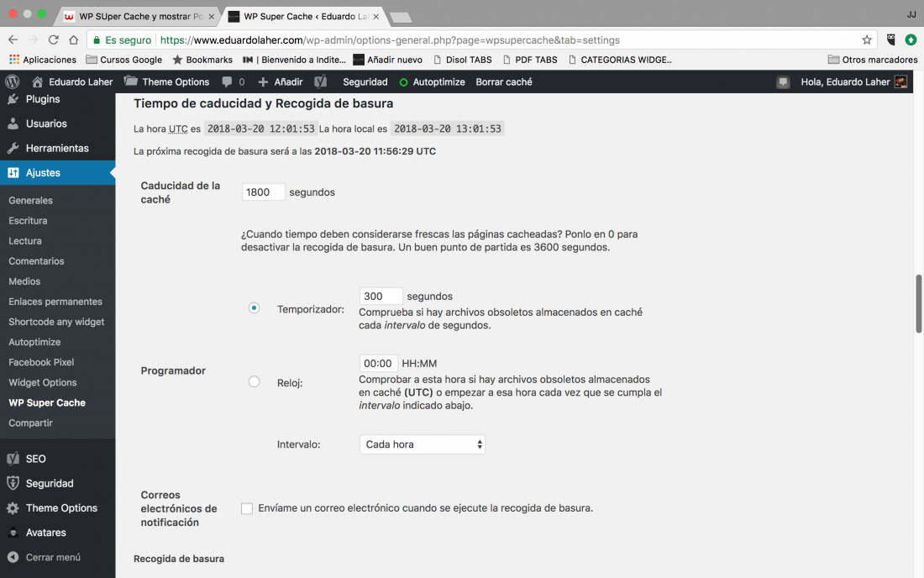Open Autoptimize in admin bar

point(432,81)
